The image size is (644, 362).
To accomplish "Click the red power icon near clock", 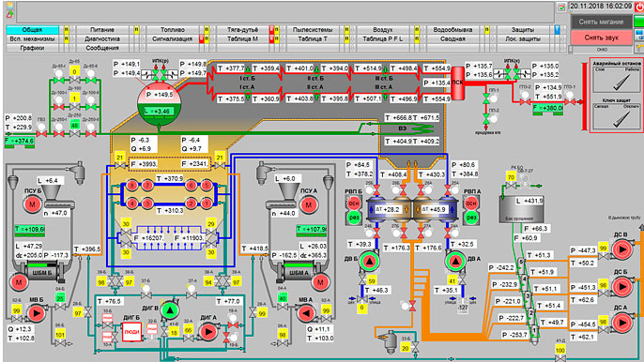I will (639, 7).
